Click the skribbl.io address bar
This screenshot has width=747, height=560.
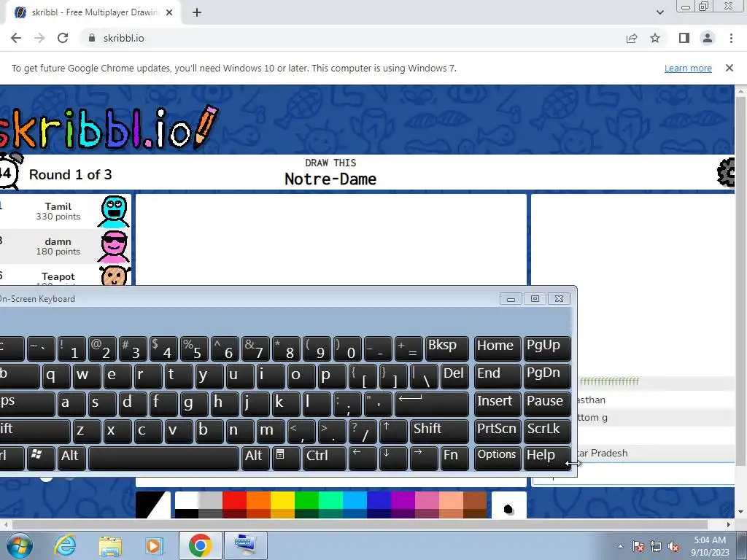click(352, 38)
